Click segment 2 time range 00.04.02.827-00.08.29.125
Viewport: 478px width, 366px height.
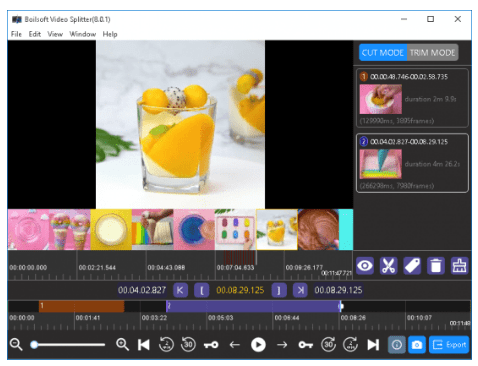click(409, 142)
